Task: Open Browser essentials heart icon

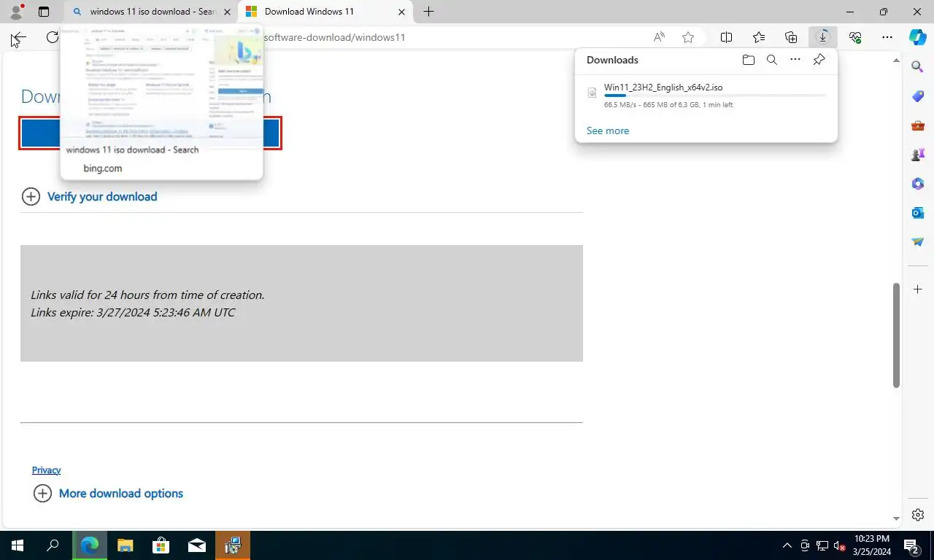Action: pyautogui.click(x=855, y=37)
